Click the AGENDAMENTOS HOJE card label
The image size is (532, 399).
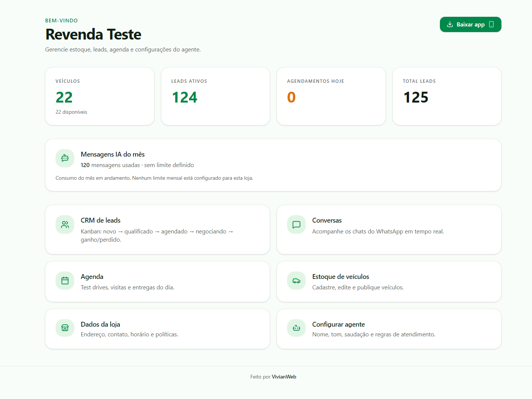pyautogui.click(x=315, y=81)
